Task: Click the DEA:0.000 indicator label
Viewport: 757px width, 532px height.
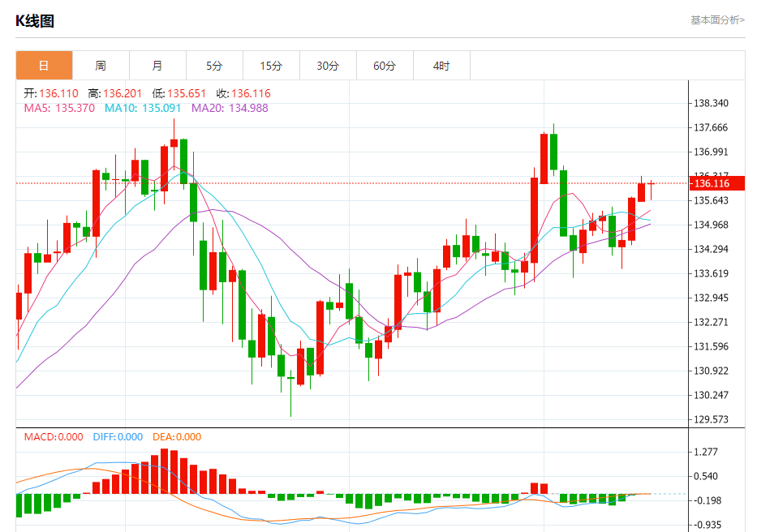Action: (177, 437)
